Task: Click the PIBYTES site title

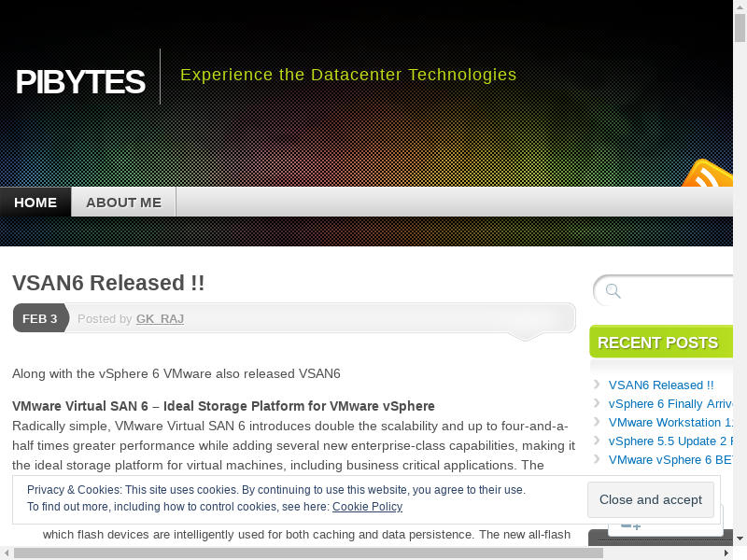Action: click(80, 81)
